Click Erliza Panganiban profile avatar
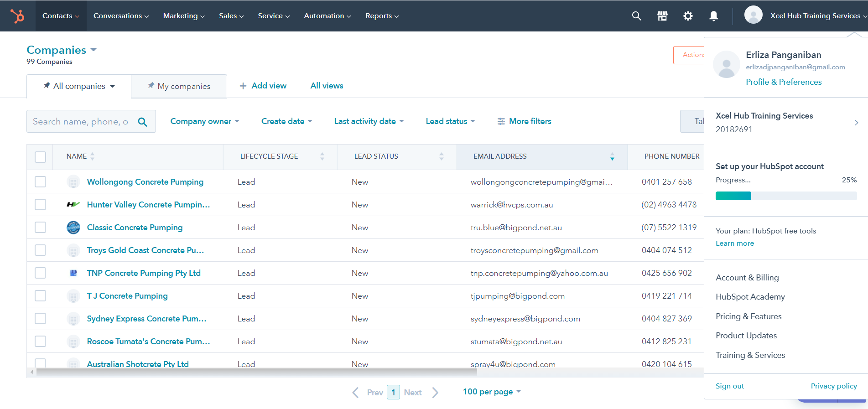Viewport: 868px width, 409px height. point(726,64)
